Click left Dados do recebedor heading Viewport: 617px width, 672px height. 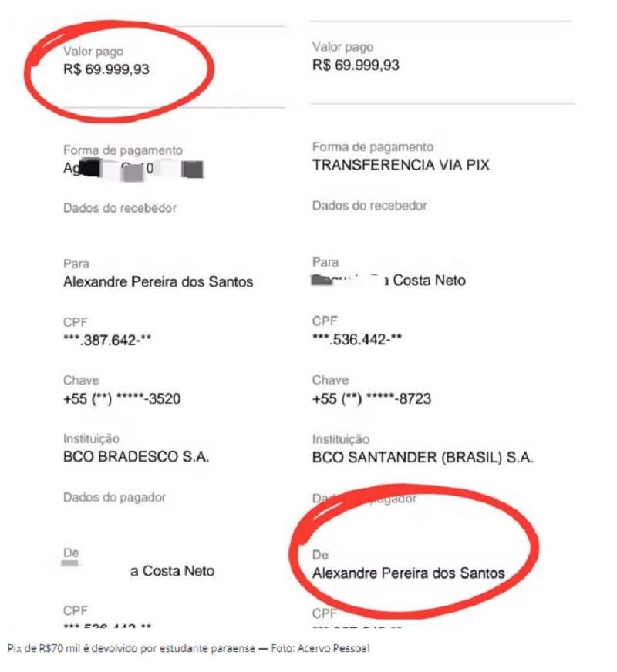click(x=120, y=208)
